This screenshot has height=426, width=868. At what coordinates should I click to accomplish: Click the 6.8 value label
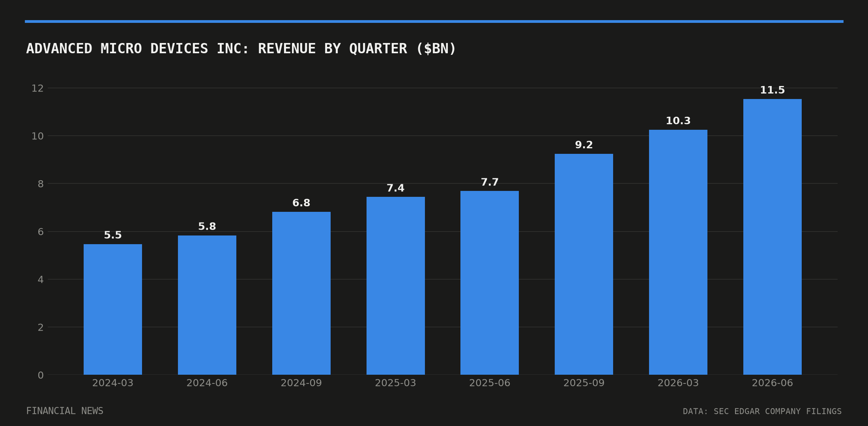[x=301, y=203]
